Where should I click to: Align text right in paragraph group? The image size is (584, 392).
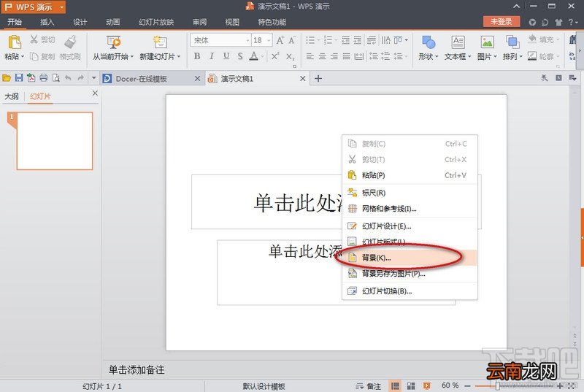334,57
